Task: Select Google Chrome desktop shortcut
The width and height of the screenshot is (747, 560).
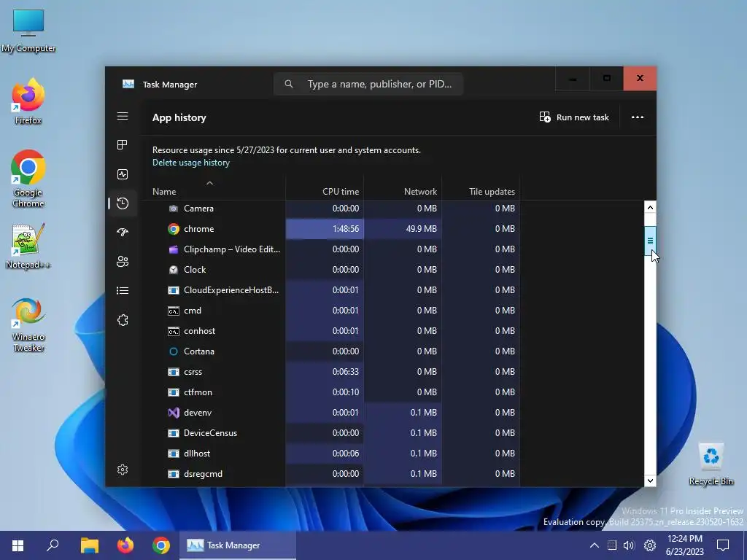Action: tap(28, 179)
